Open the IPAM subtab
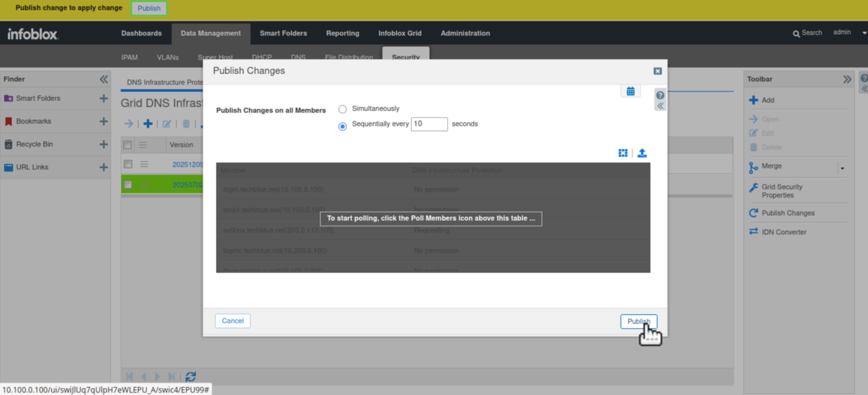The image size is (868, 395). click(x=129, y=57)
